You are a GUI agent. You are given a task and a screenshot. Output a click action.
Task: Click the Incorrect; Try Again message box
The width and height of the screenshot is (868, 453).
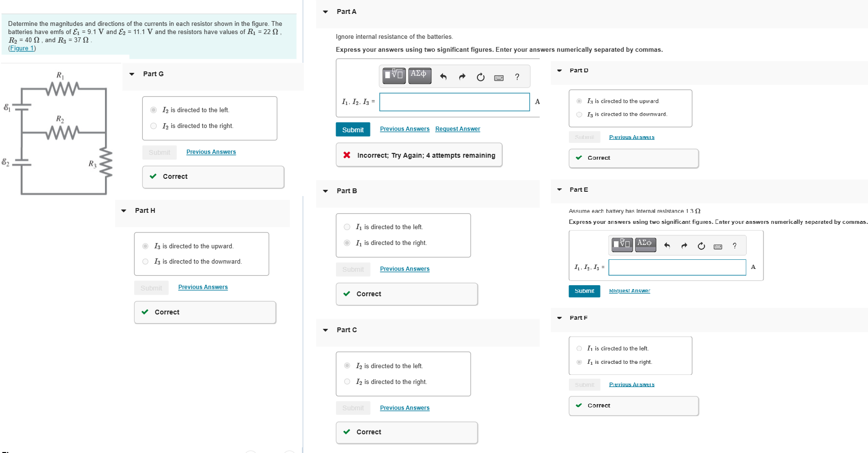[418, 155]
